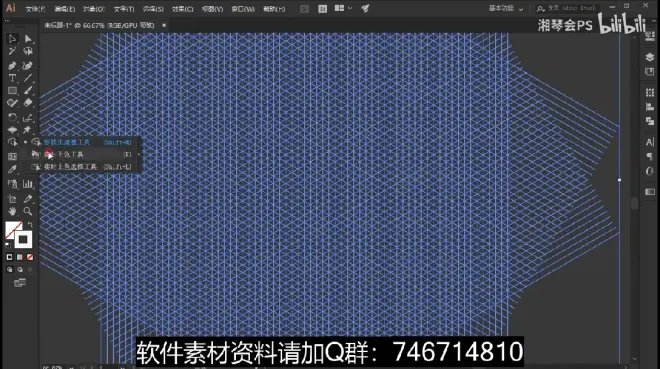The width and height of the screenshot is (660, 369).
Task: Open the Transform panel icon
Action: 650,93
